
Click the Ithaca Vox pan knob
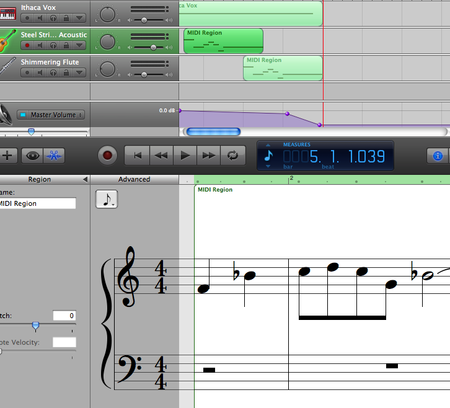(107, 14)
